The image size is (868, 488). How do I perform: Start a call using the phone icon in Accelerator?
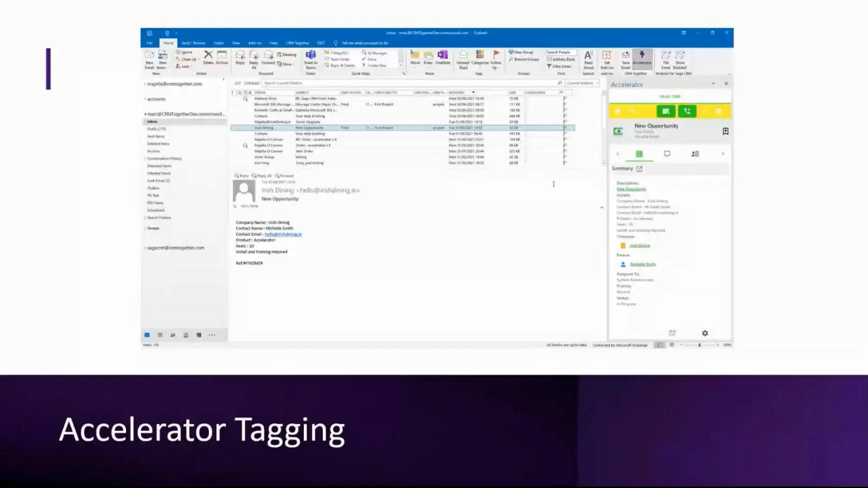[687, 111]
